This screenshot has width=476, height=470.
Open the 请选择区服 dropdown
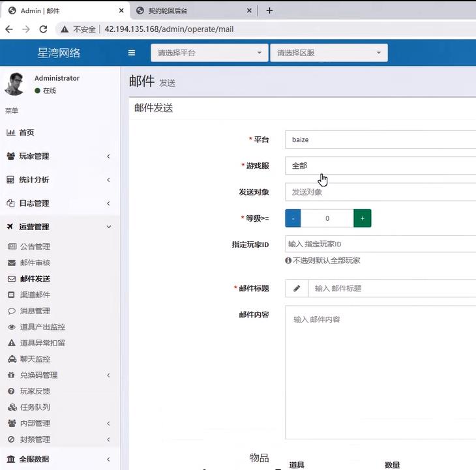tap(329, 53)
